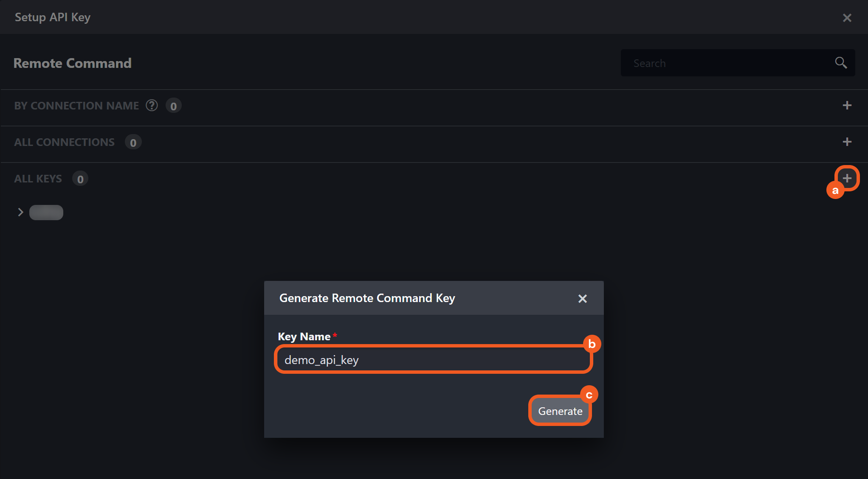Click the BY CONNECTION NAME count badge
This screenshot has height=479, width=868.
click(x=173, y=106)
